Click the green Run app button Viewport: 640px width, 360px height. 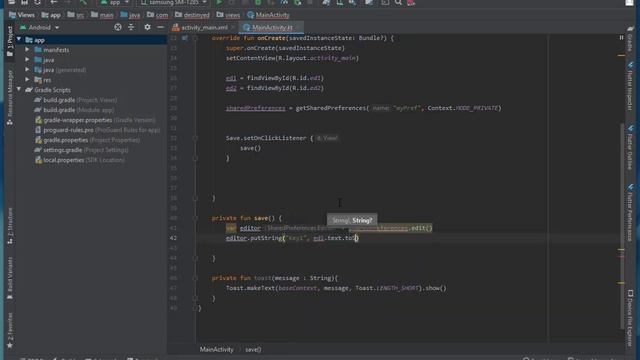219,2
